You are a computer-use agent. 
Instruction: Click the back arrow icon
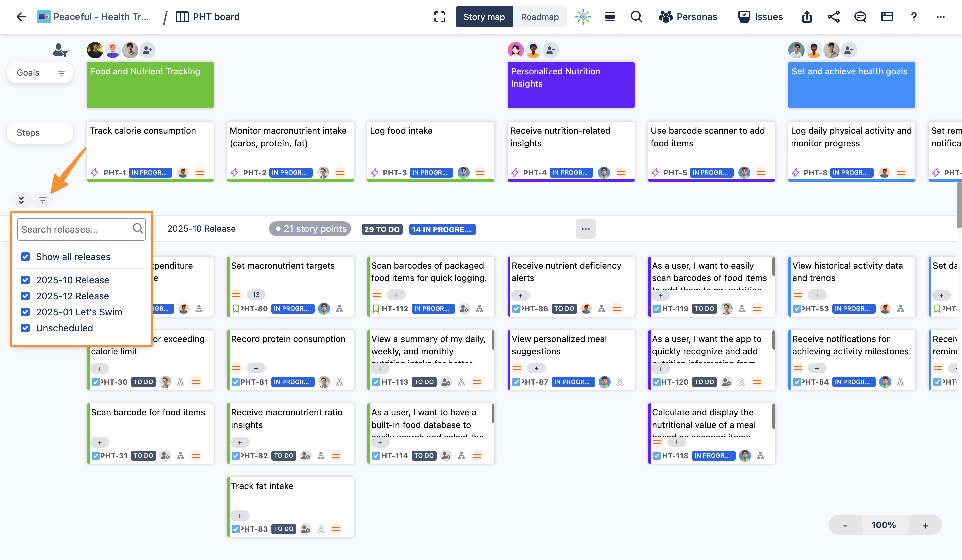21,17
